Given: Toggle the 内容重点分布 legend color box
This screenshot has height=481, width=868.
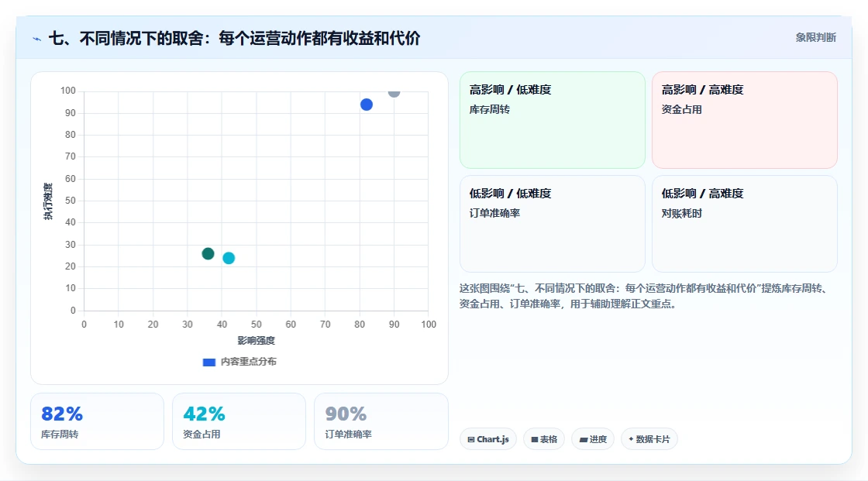Looking at the screenshot, I should click(208, 362).
